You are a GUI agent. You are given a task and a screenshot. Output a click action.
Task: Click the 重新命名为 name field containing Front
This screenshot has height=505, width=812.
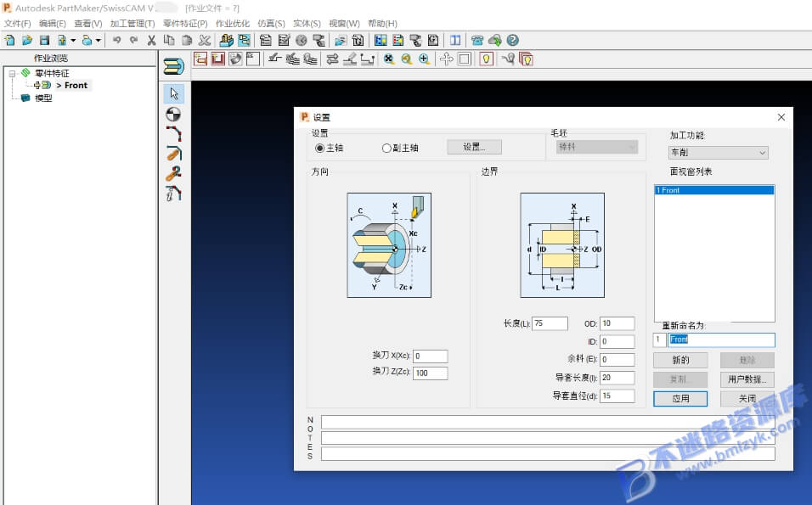pos(721,339)
